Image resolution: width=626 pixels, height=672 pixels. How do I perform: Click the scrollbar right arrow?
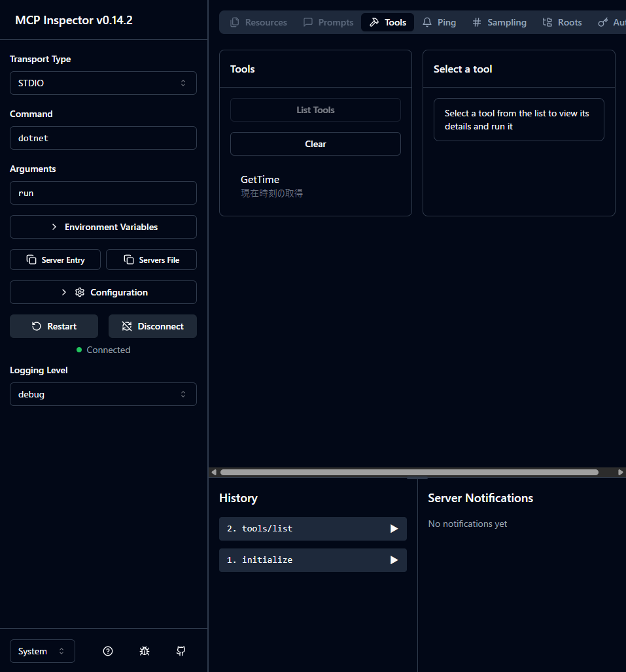(x=620, y=472)
